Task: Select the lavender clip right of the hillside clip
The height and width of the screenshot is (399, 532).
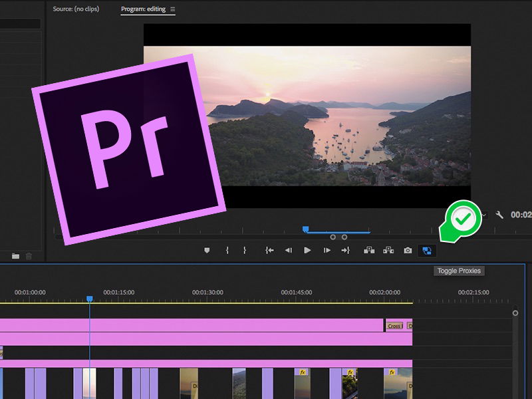Action: 267,384
